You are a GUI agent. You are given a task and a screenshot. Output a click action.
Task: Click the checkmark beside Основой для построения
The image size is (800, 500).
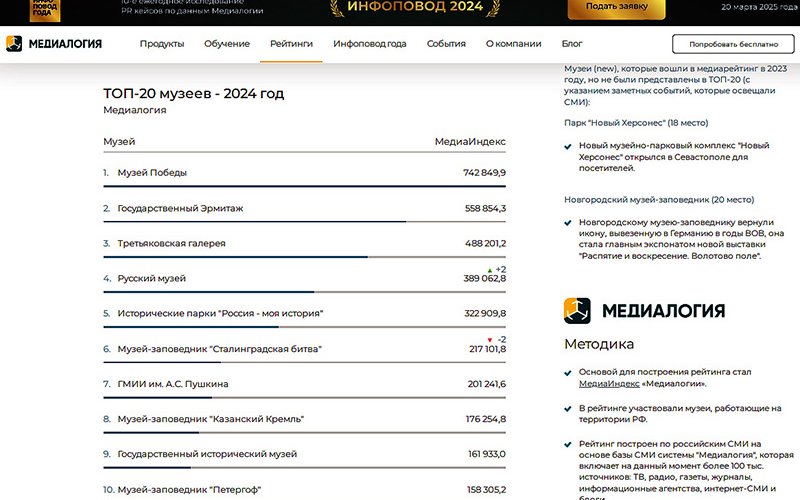568,373
